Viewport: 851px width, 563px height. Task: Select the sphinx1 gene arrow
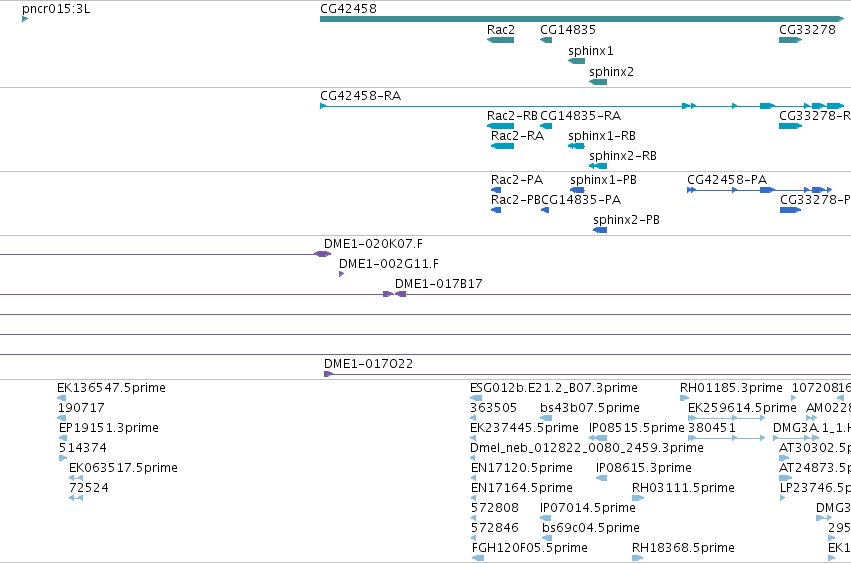576,61
